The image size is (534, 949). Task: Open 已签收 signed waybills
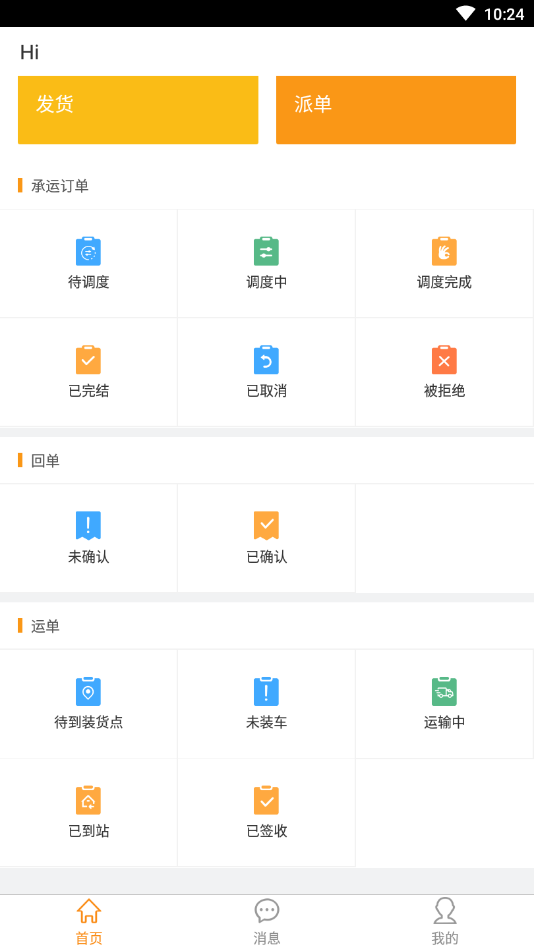click(x=266, y=812)
